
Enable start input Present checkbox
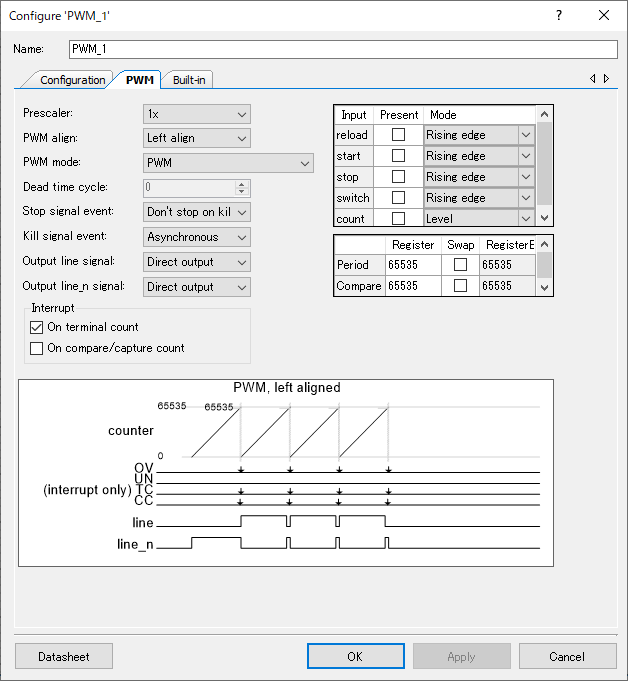[x=398, y=155]
